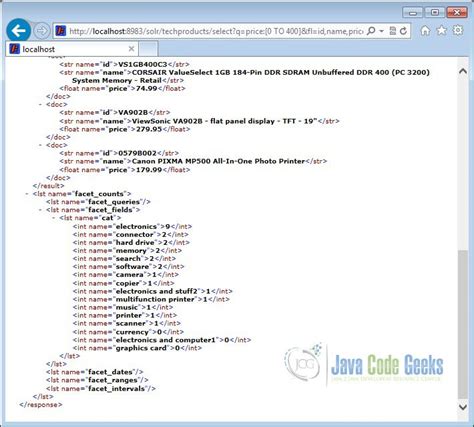Click the currency facet count line
Viewport: 474px width, 427px height.
coord(128,332)
